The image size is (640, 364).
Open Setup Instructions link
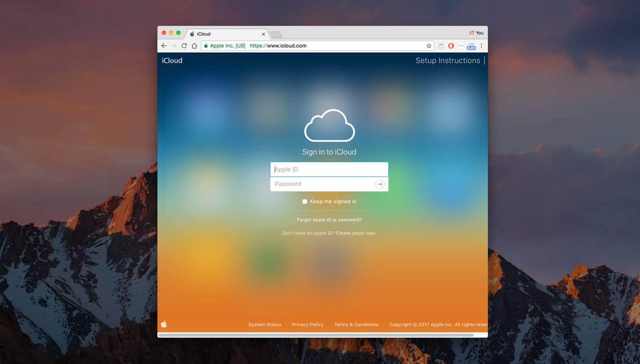point(448,60)
